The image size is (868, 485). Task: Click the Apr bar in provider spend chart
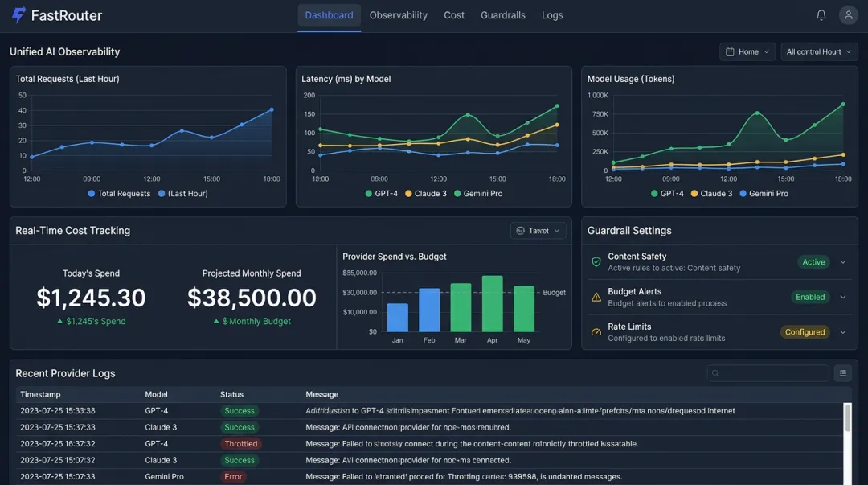pos(492,304)
